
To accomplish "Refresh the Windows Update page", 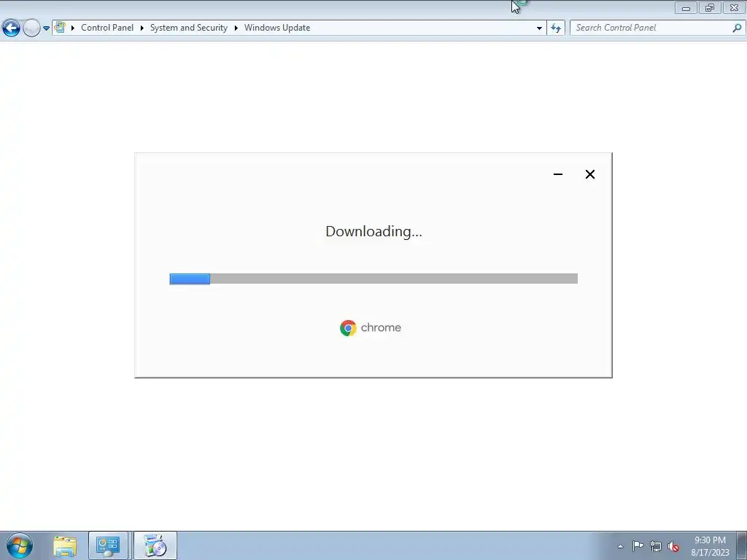I will tap(556, 28).
